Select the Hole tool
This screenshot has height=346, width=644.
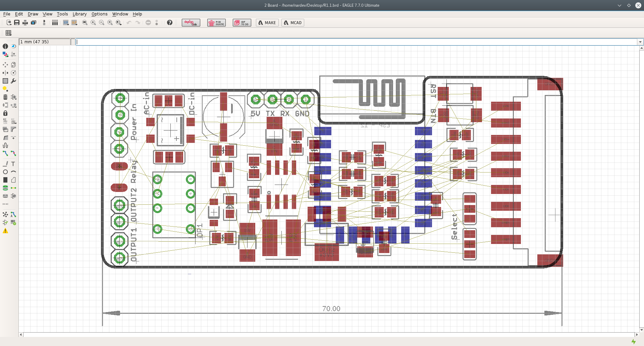[x=5, y=196]
